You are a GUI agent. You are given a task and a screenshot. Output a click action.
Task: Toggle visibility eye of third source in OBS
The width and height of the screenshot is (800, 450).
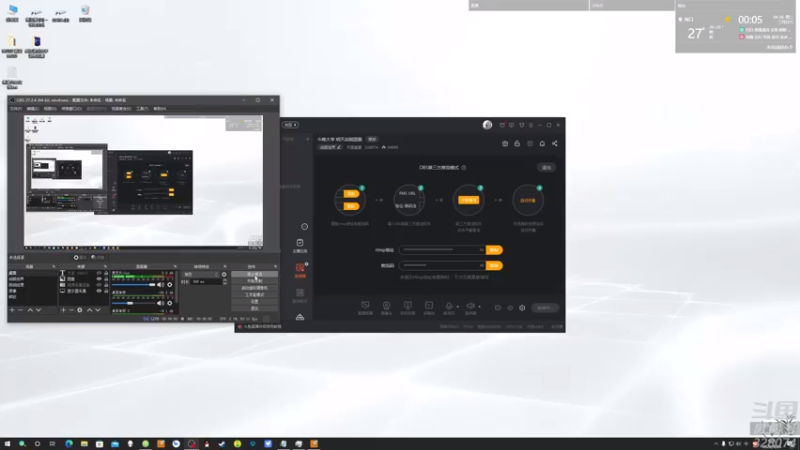coord(99,285)
